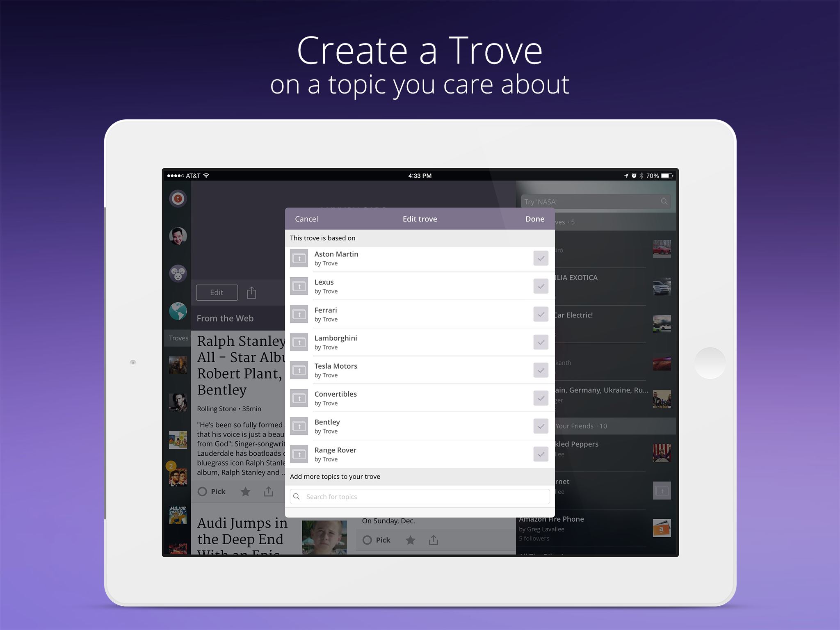Open sidebar trove thumbnail with badge 2

click(x=178, y=477)
